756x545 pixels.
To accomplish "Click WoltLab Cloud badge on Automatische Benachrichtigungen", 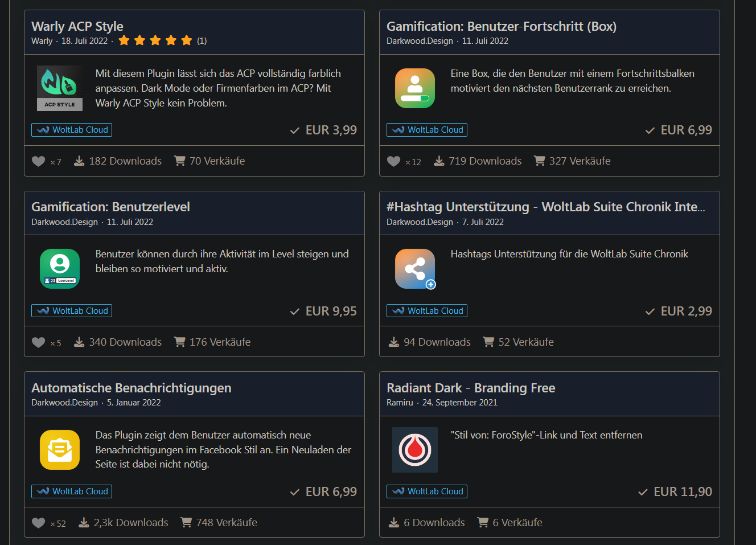I will (x=72, y=491).
